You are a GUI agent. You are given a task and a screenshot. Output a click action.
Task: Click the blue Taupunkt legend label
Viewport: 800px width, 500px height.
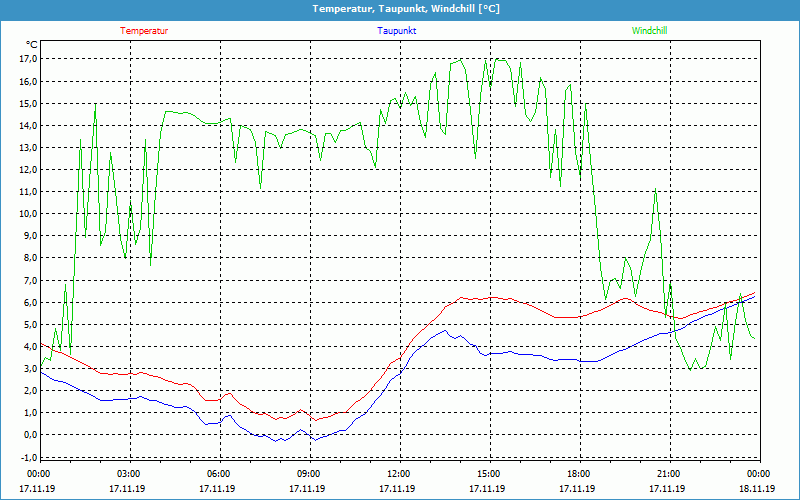tap(396, 31)
